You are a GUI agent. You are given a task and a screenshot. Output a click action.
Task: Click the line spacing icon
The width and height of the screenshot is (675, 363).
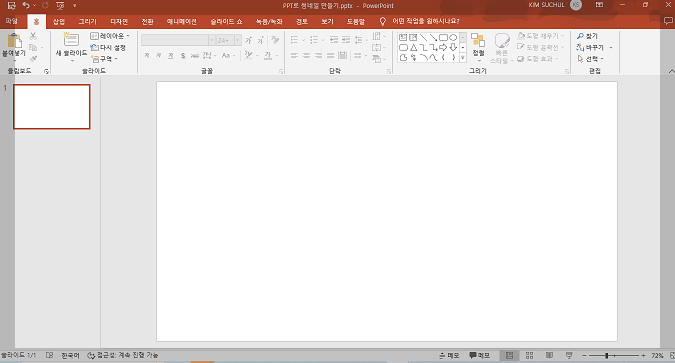coord(358,40)
